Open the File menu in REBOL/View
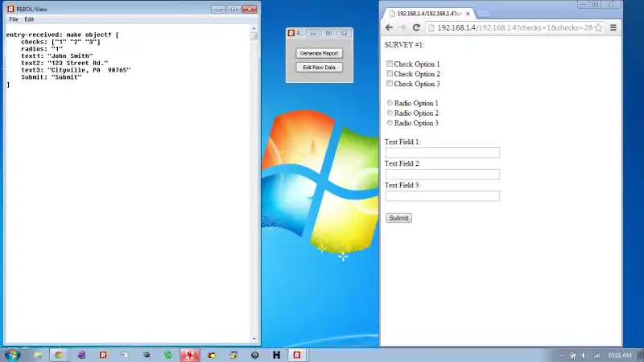 click(x=14, y=19)
